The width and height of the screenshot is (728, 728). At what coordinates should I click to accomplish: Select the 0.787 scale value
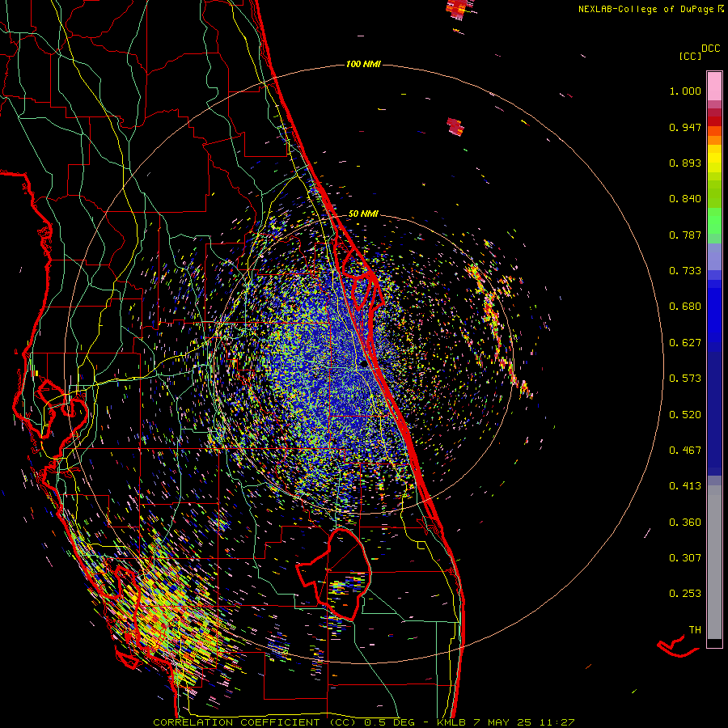(x=685, y=235)
